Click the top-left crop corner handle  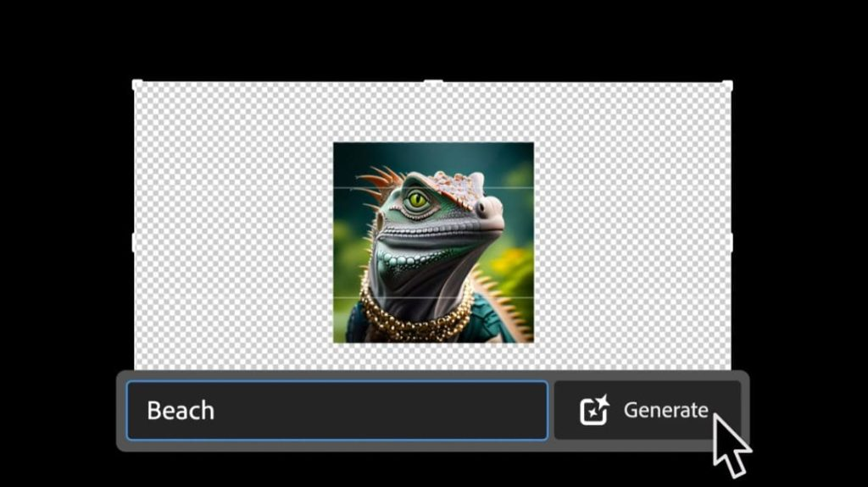coord(136,85)
